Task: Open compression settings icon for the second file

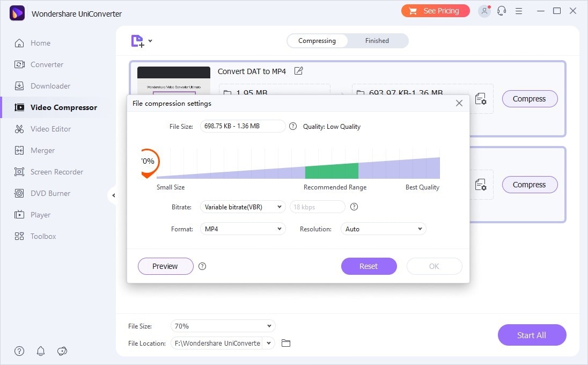Action: [x=481, y=185]
